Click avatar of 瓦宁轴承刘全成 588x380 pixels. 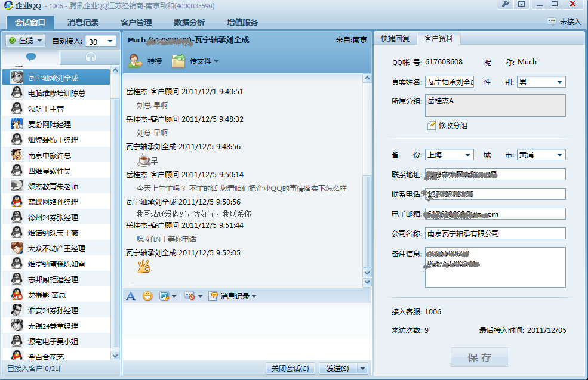click(x=17, y=78)
